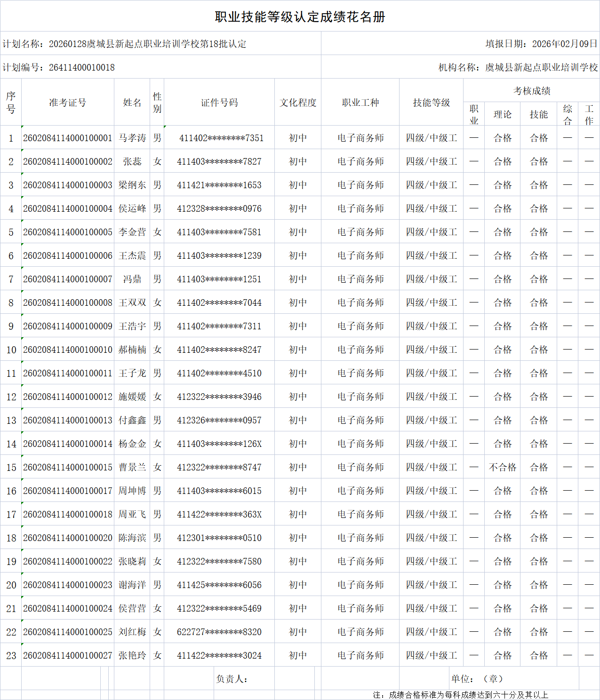Screen dimensions: 600x700
Task: Click the 文化程度 column header
Action: point(297,102)
